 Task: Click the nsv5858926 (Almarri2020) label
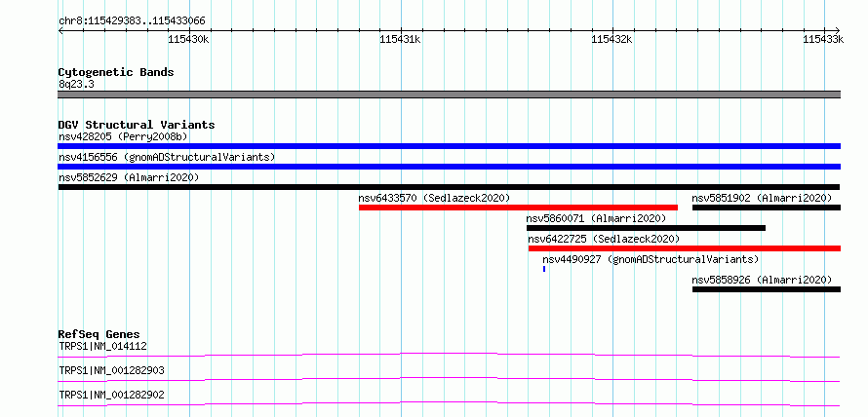[x=762, y=280]
